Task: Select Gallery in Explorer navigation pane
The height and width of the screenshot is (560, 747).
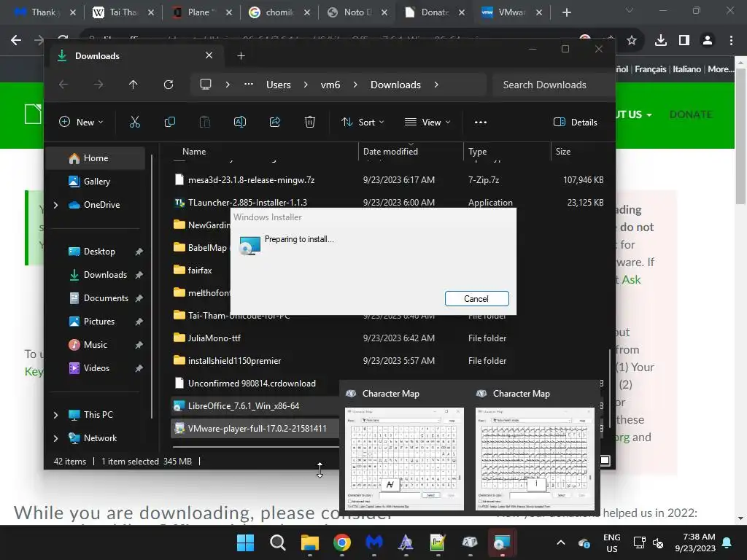Action: (x=96, y=182)
